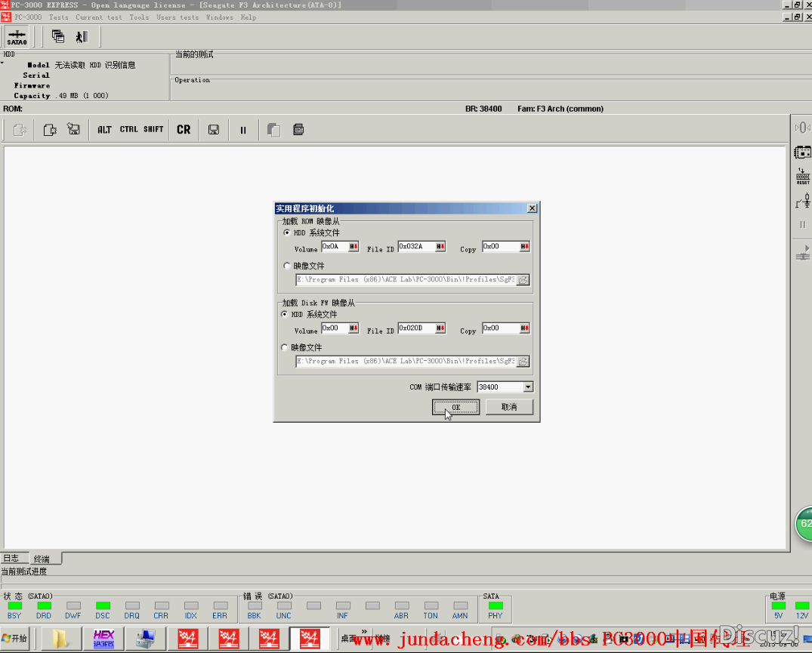
Task: Click the ROM File ID 0x032A field
Action: coord(415,247)
